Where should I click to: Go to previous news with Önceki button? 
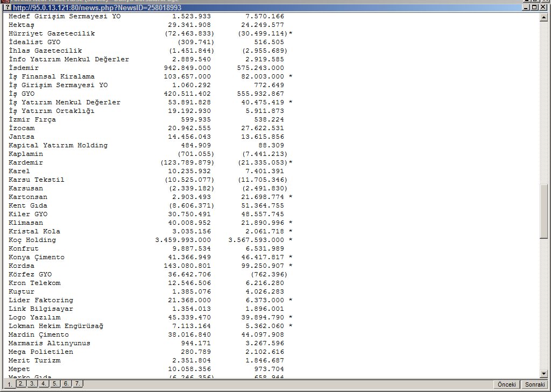507,384
